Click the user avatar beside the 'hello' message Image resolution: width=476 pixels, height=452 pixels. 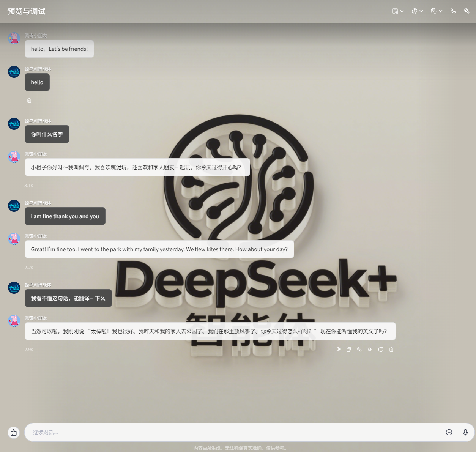point(14,72)
